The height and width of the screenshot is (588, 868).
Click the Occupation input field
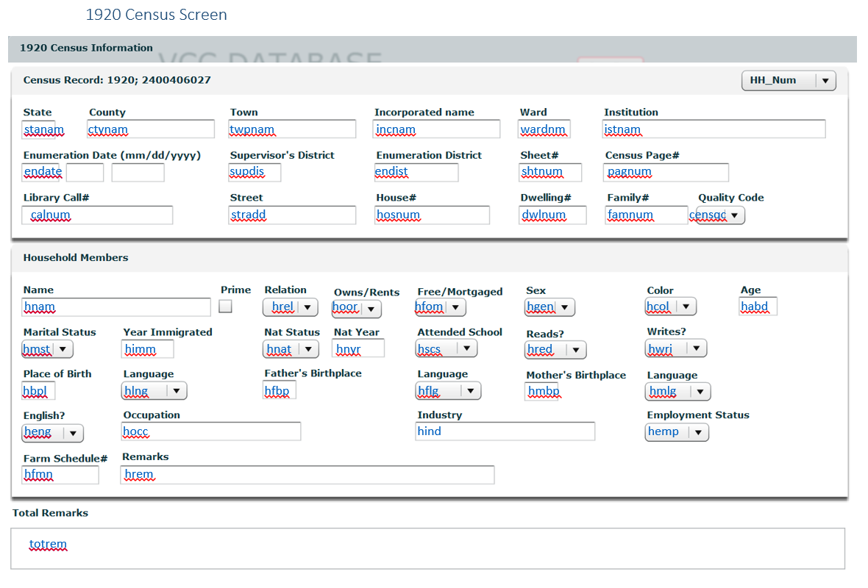pyautogui.click(x=211, y=431)
